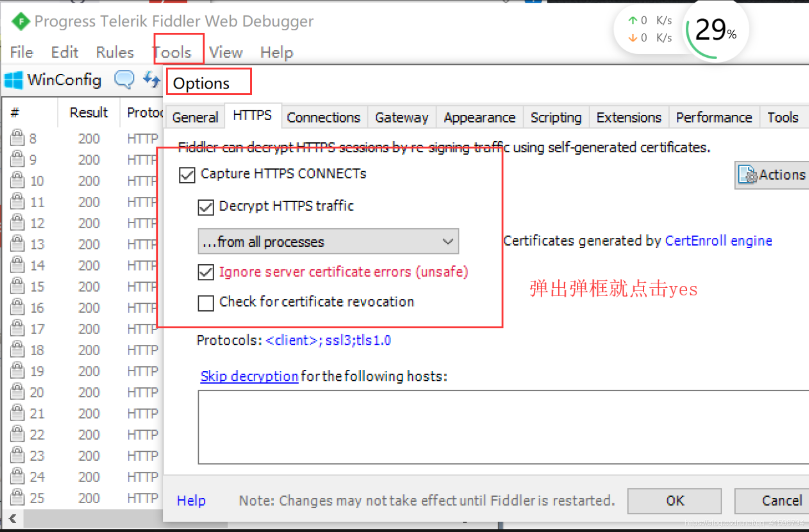809x532 pixels.
Task: Toggle Ignore server certificate errors checkbox
Action: point(206,272)
